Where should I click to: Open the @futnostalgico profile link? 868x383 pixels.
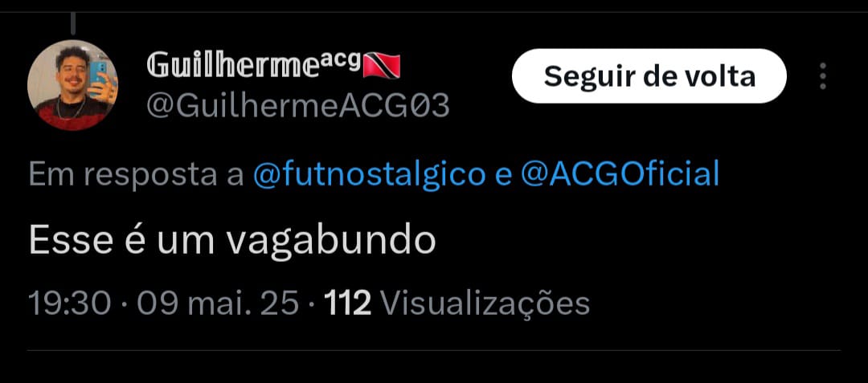369,175
